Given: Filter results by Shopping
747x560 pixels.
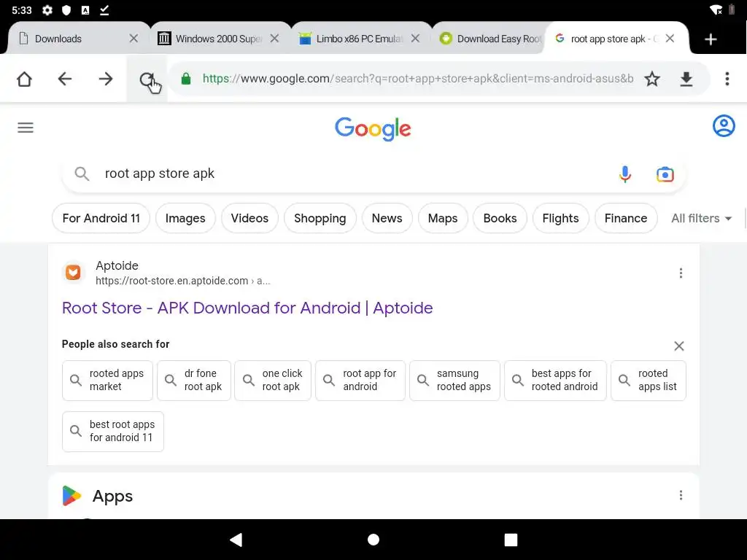Looking at the screenshot, I should coord(320,218).
